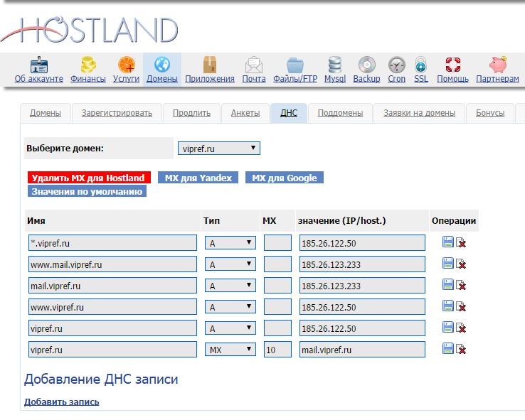The height and width of the screenshot is (420, 525).
Task: Click the Удалить MX для Hostland button
Action: click(x=88, y=178)
